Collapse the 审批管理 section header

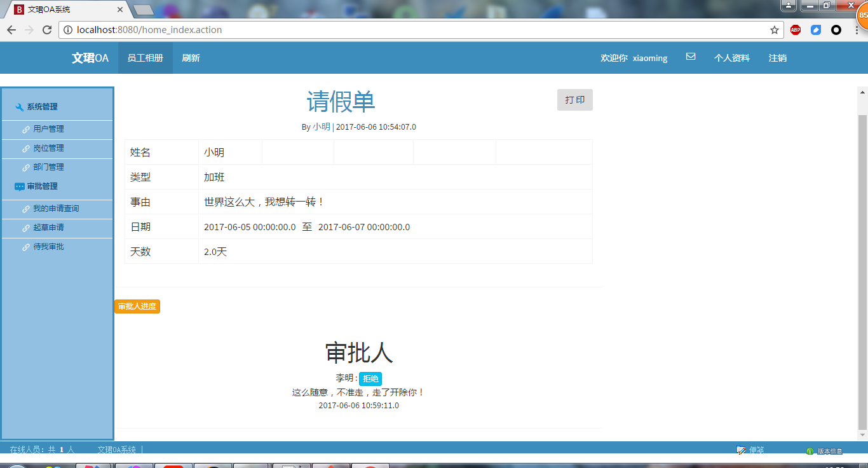(x=42, y=186)
